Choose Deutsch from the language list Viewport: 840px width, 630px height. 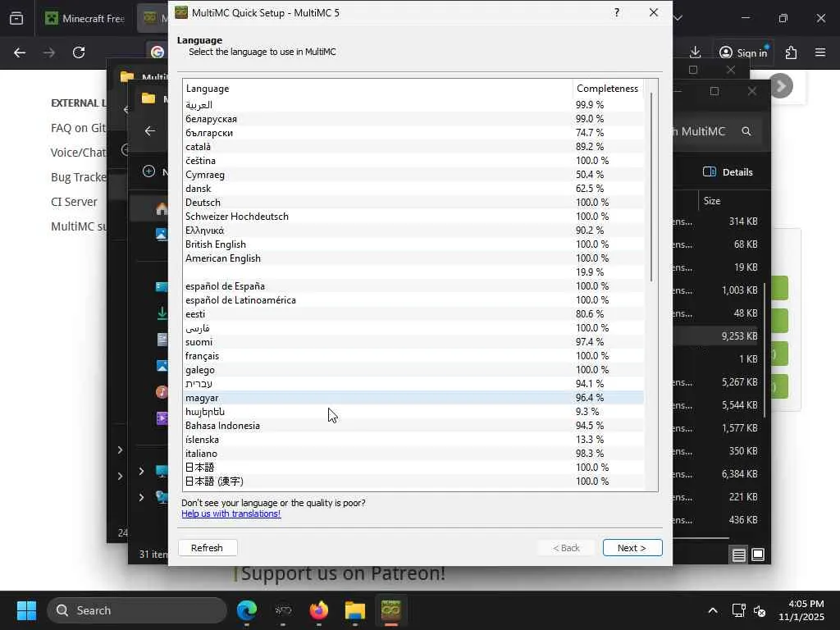tap(413, 203)
